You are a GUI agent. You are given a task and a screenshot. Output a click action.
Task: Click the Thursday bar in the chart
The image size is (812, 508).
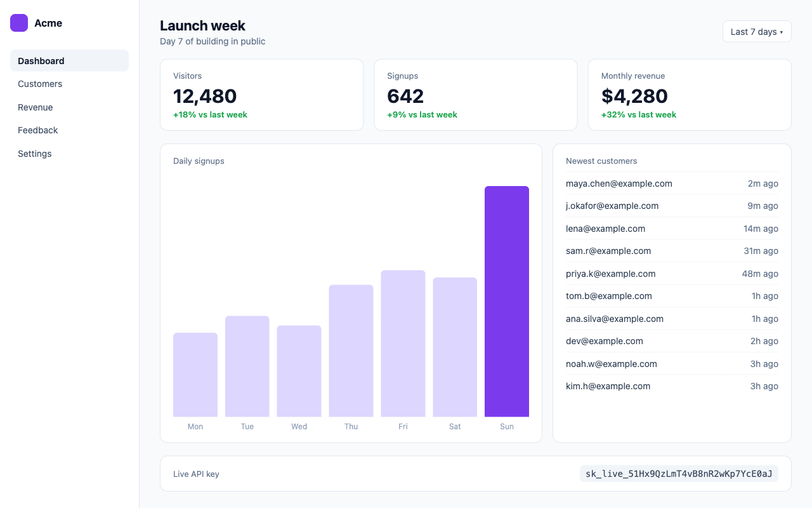click(x=351, y=351)
